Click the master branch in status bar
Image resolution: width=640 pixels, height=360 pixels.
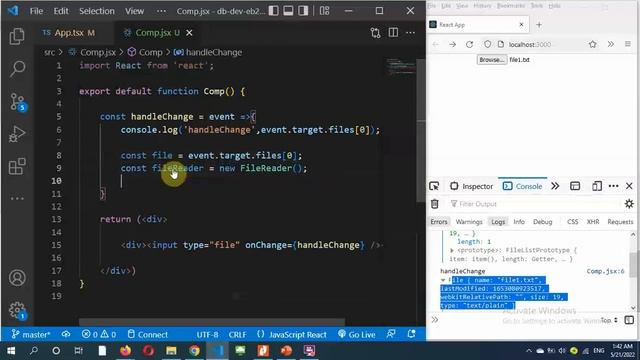31,335
